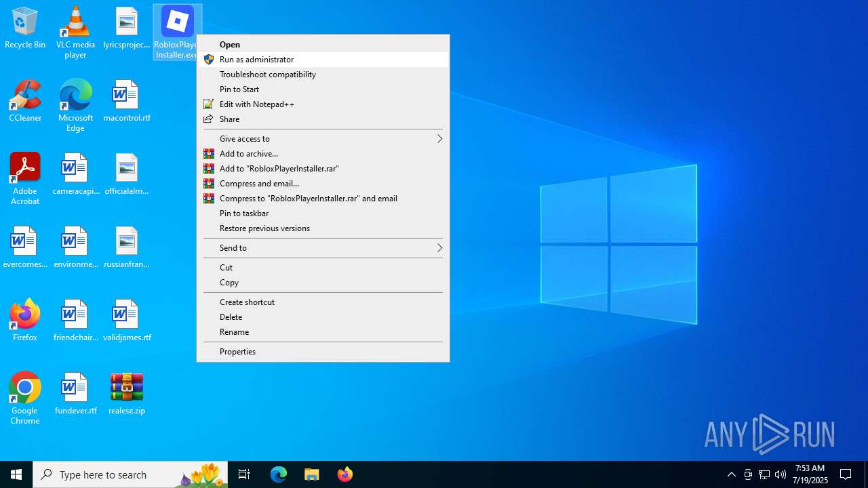Launch Firefox from the taskbar
This screenshot has width=868, height=488.
(345, 474)
